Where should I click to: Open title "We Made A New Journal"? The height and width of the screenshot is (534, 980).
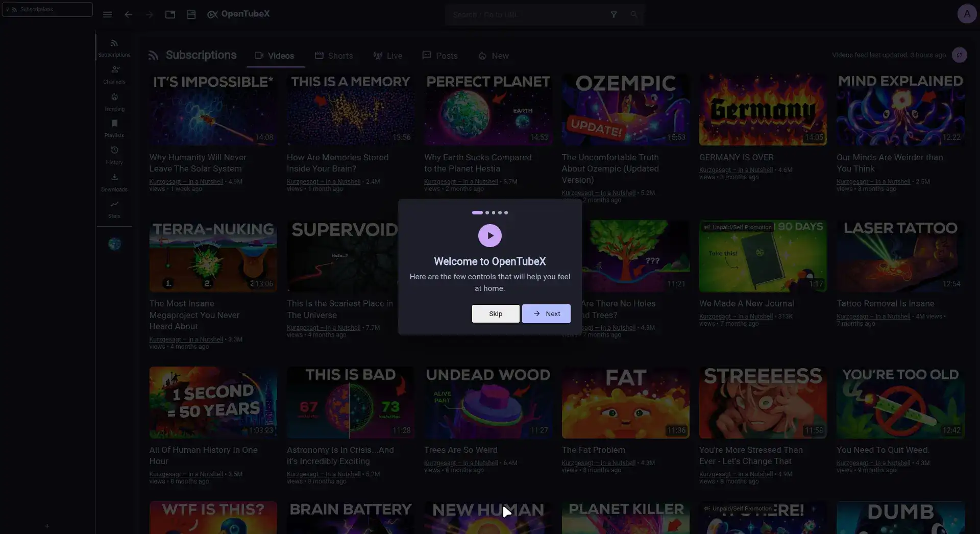click(747, 303)
